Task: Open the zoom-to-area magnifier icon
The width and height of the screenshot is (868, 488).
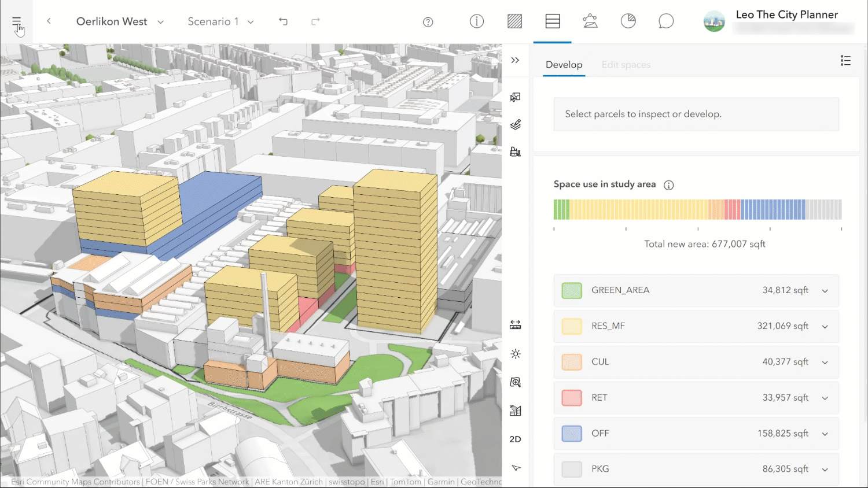Action: [515, 382]
